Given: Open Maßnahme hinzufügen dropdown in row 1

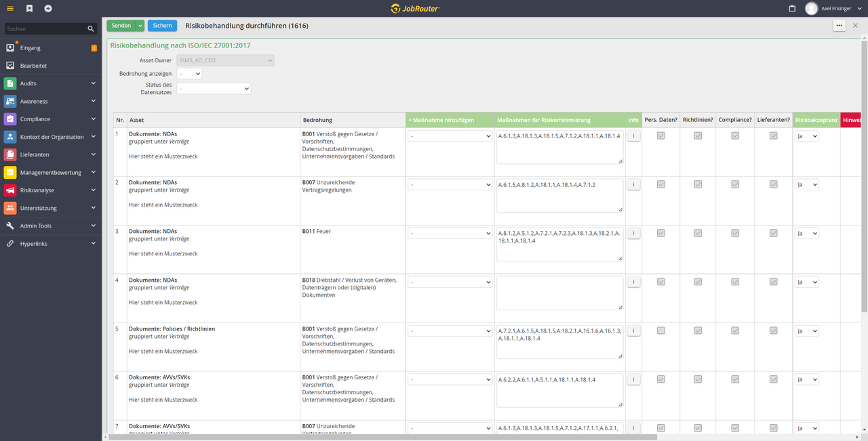Looking at the screenshot, I should point(450,136).
